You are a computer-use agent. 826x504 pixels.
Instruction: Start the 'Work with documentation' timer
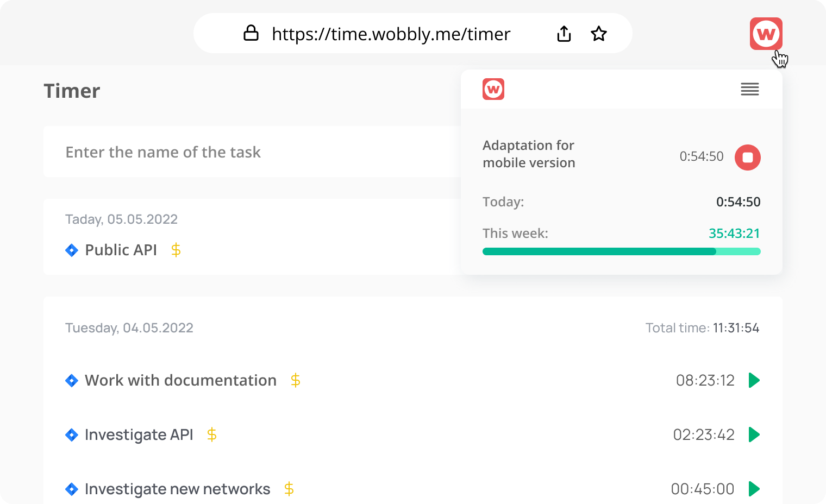coord(754,380)
